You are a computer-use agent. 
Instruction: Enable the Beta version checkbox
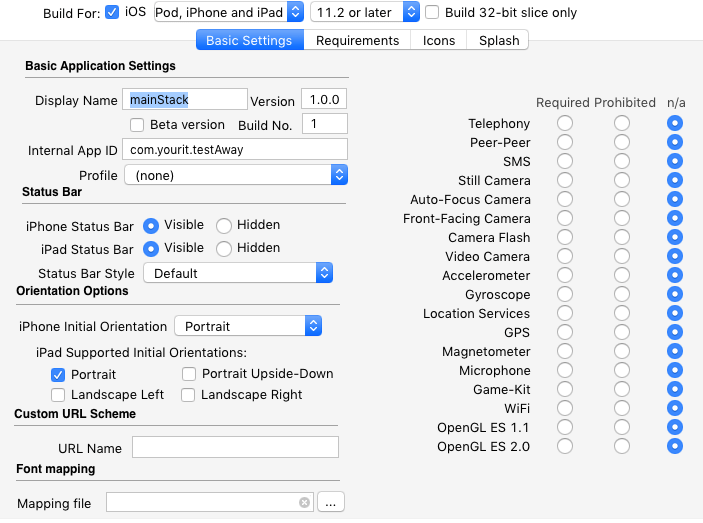point(139,125)
